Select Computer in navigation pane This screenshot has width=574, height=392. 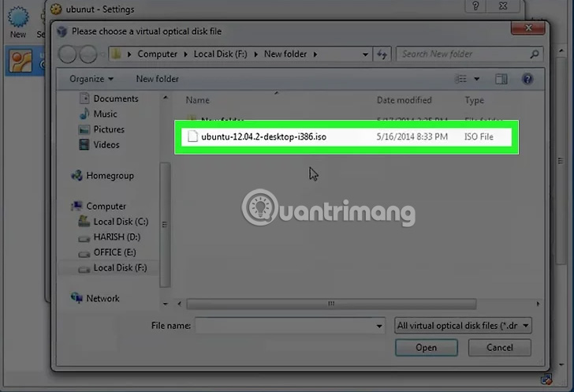point(106,207)
